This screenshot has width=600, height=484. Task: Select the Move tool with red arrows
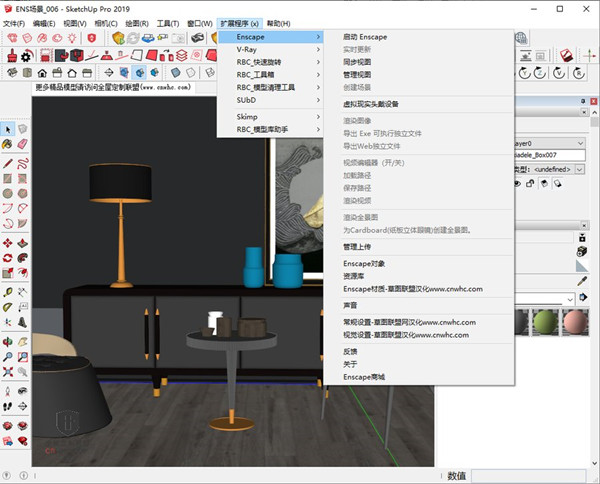point(8,242)
